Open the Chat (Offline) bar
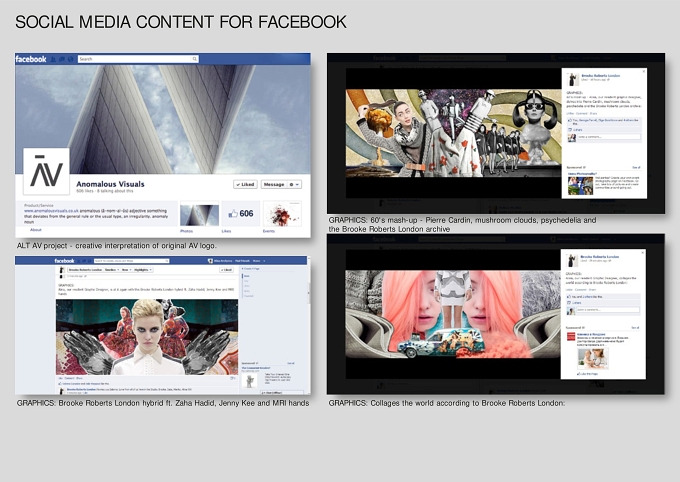This screenshot has width=680, height=482. coord(284,393)
